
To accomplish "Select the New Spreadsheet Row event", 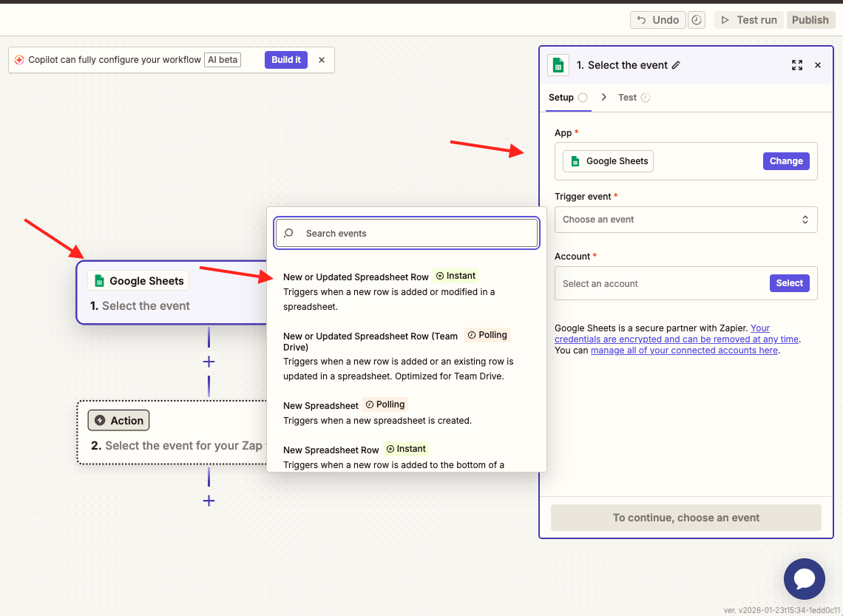I will point(407,456).
